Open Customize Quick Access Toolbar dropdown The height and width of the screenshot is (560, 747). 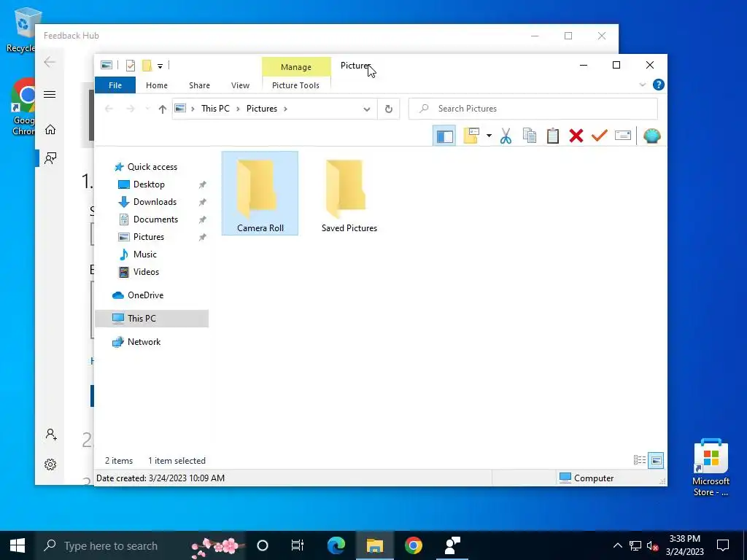[x=160, y=66]
